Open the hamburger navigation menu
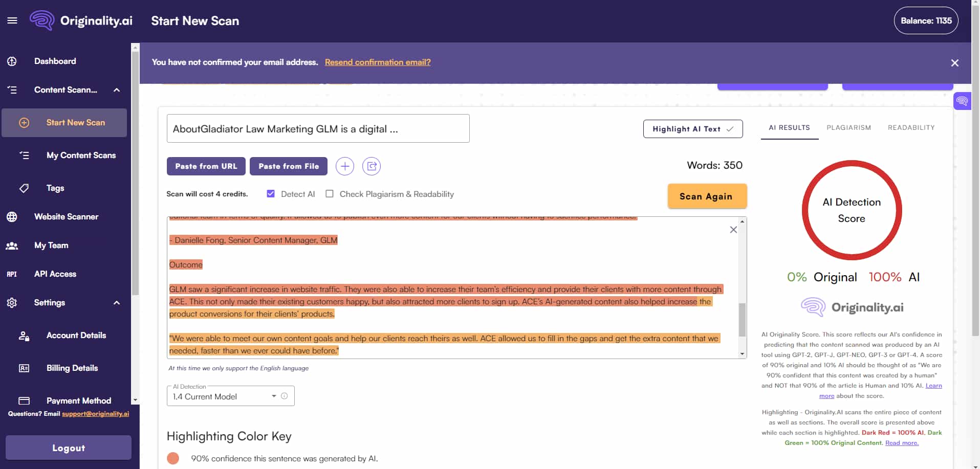 click(12, 20)
